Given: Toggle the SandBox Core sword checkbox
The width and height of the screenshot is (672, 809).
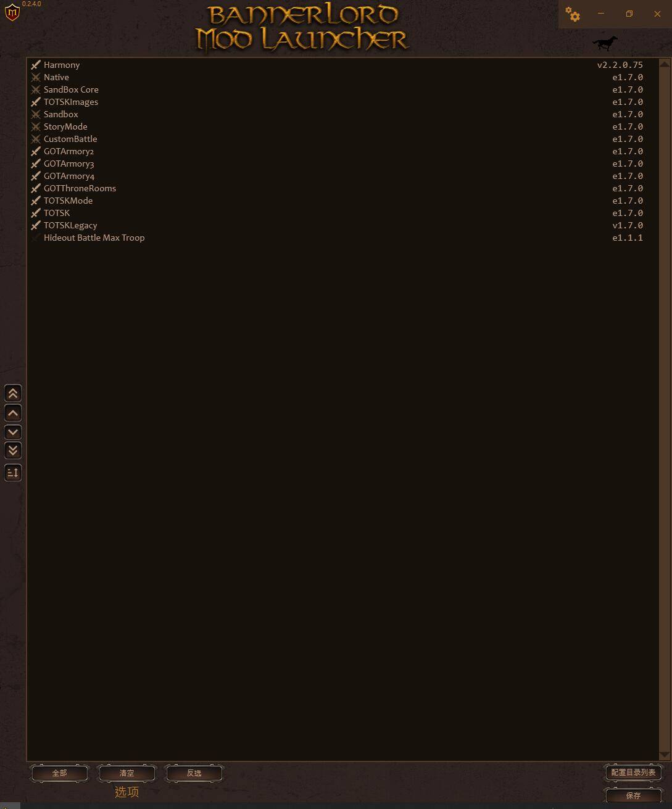Looking at the screenshot, I should tap(36, 89).
